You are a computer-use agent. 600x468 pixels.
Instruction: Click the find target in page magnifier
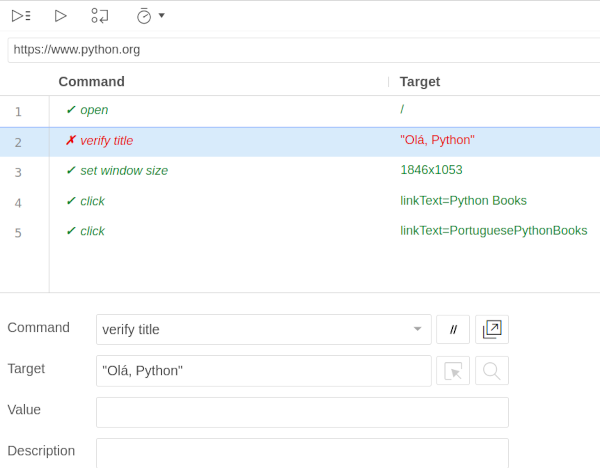pos(492,371)
